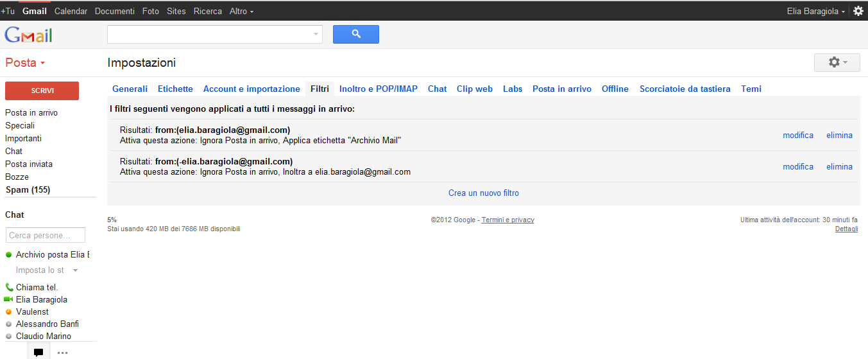The height and width of the screenshot is (359, 868).
Task: Click the green status dot for Archivio posta
Action: coord(9,255)
